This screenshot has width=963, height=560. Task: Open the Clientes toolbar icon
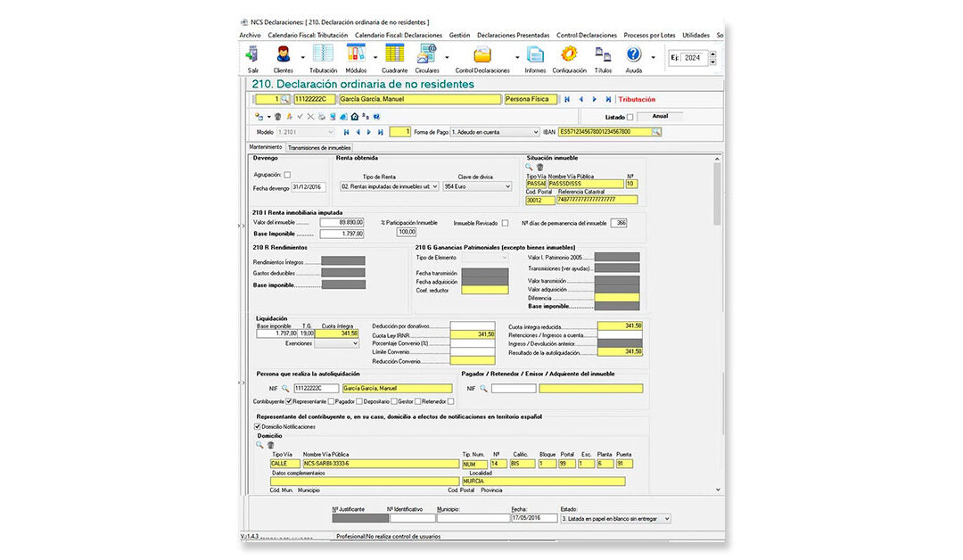[x=284, y=54]
